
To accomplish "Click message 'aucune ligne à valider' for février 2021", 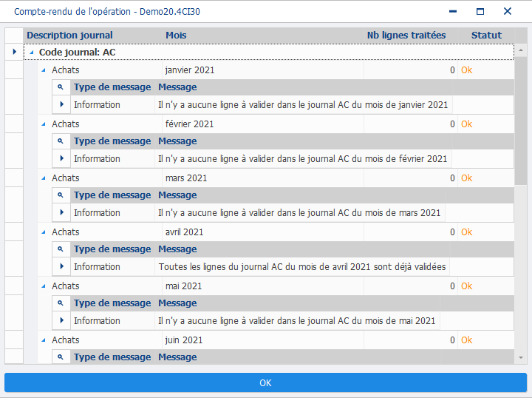I will coord(303,159).
